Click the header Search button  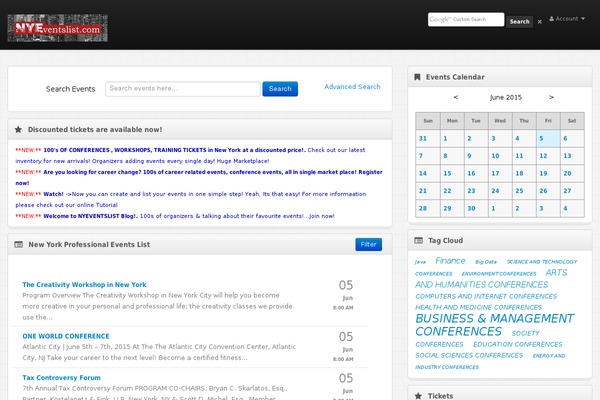tap(519, 21)
